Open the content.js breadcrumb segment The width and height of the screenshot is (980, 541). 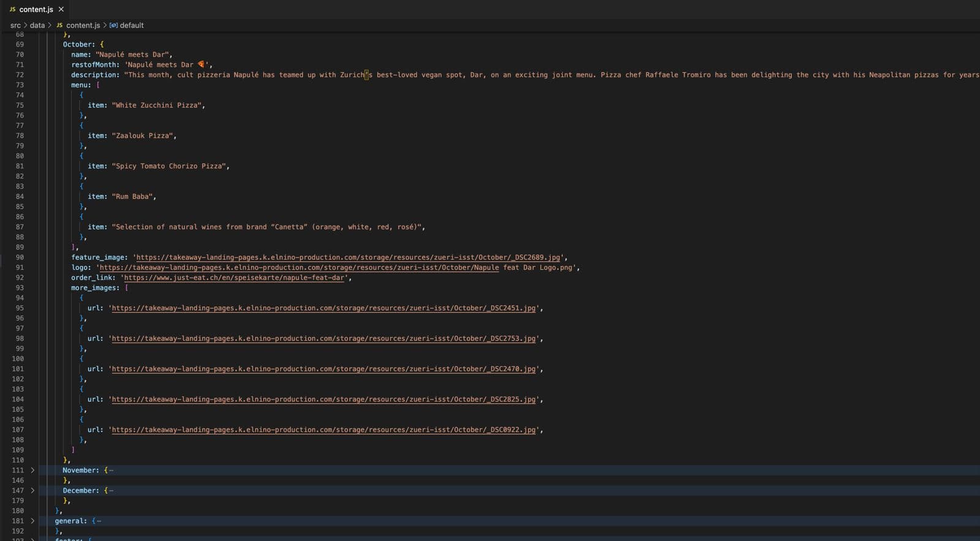[x=83, y=25]
